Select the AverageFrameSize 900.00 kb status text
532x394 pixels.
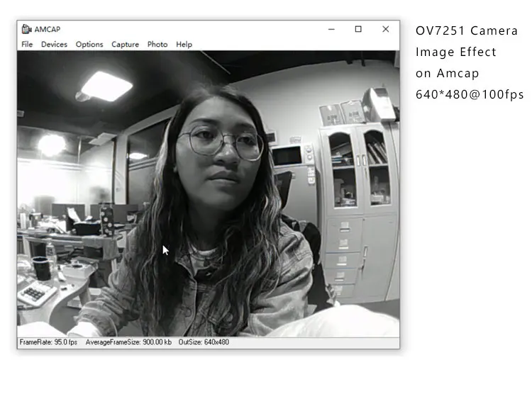tap(128, 342)
